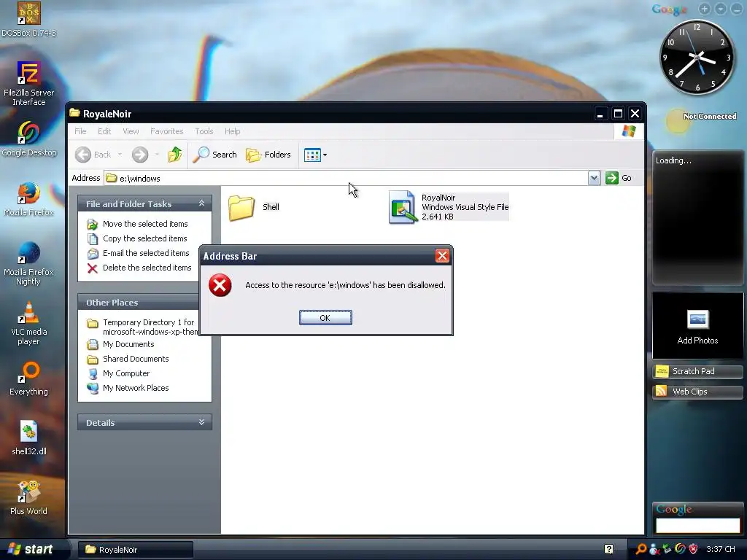Click the Everything desktop shortcut
This screenshot has height=560, width=747.
[x=28, y=379]
